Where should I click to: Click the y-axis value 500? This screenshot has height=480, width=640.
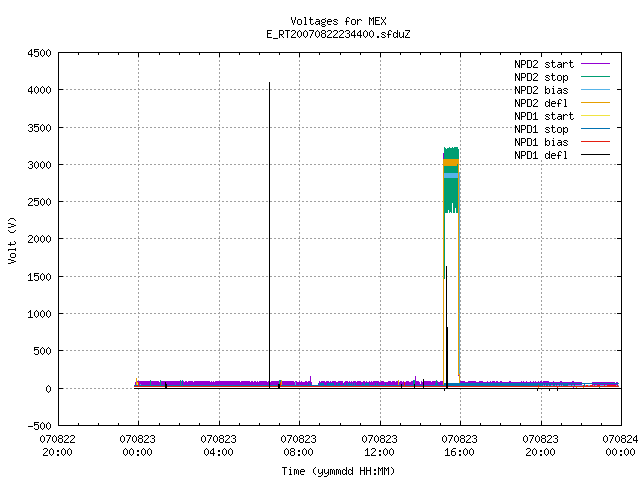coord(42,351)
